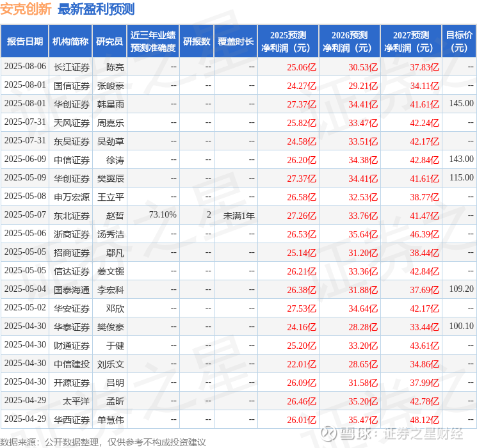
Task: Select the 国泰海通 institution cell
Action: [x=72, y=290]
